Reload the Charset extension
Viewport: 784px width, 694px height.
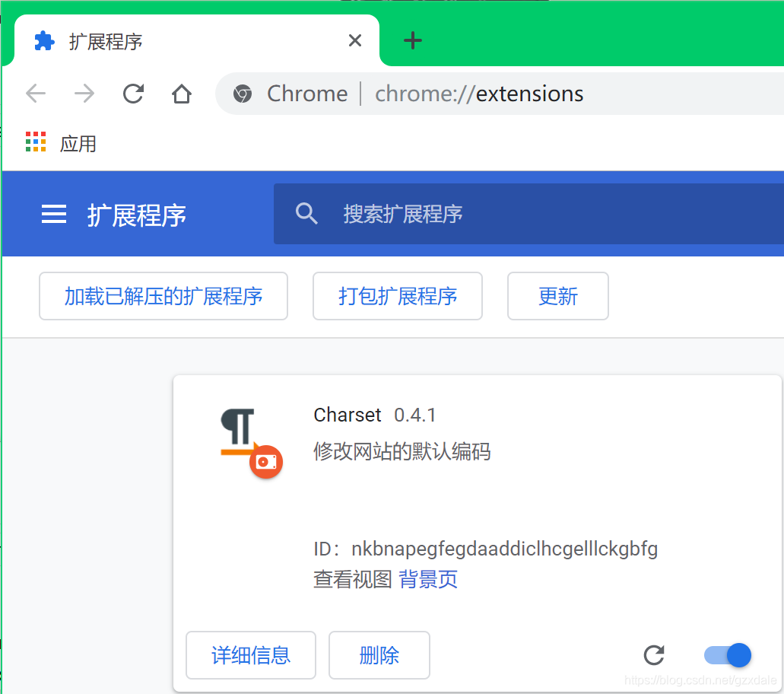654,655
